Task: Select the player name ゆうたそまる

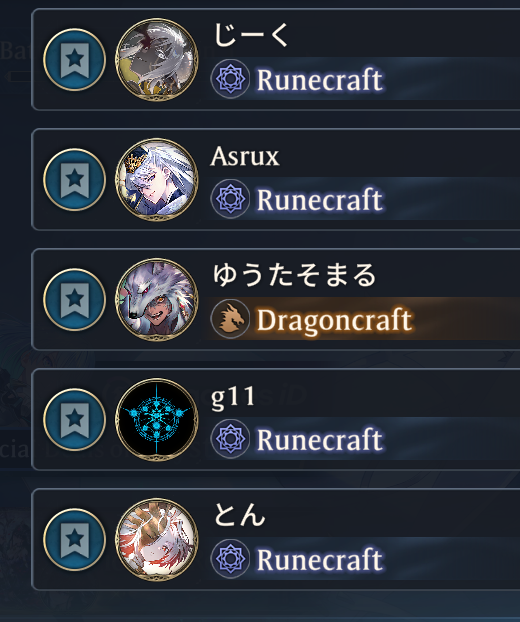Action: coord(294,275)
